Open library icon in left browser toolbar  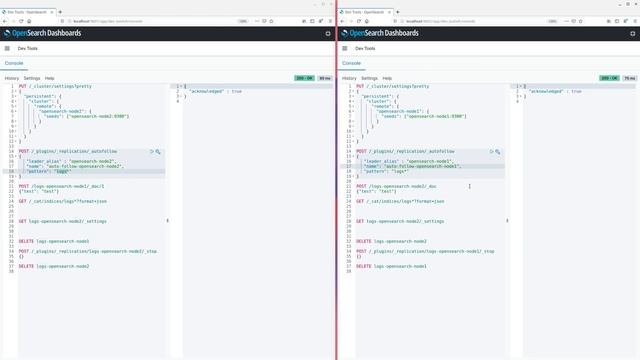pyautogui.click(x=304, y=21)
